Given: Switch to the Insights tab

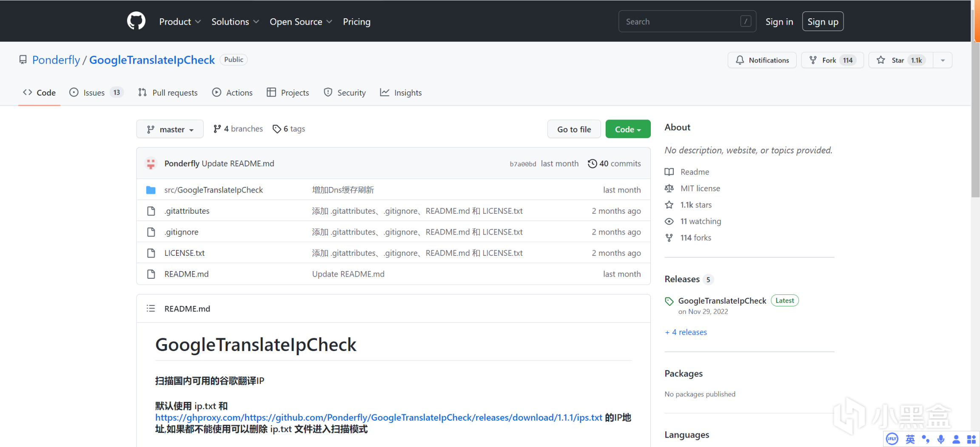Looking at the screenshot, I should [x=401, y=93].
